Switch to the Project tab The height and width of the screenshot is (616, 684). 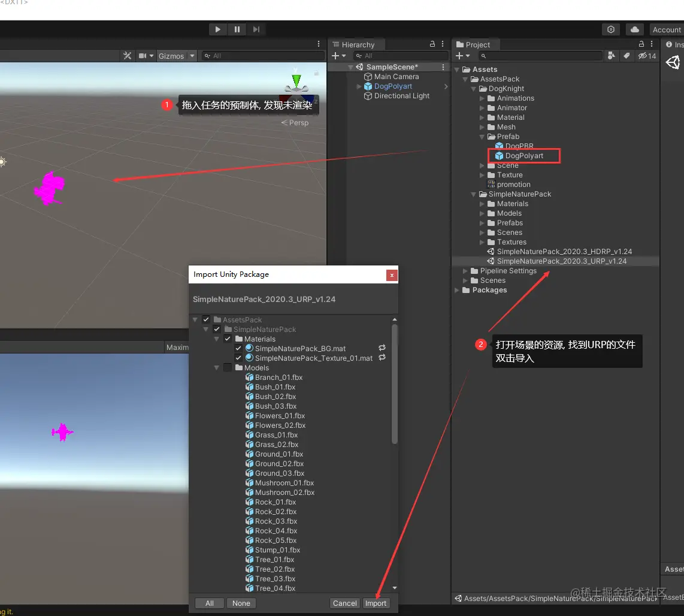click(x=473, y=44)
